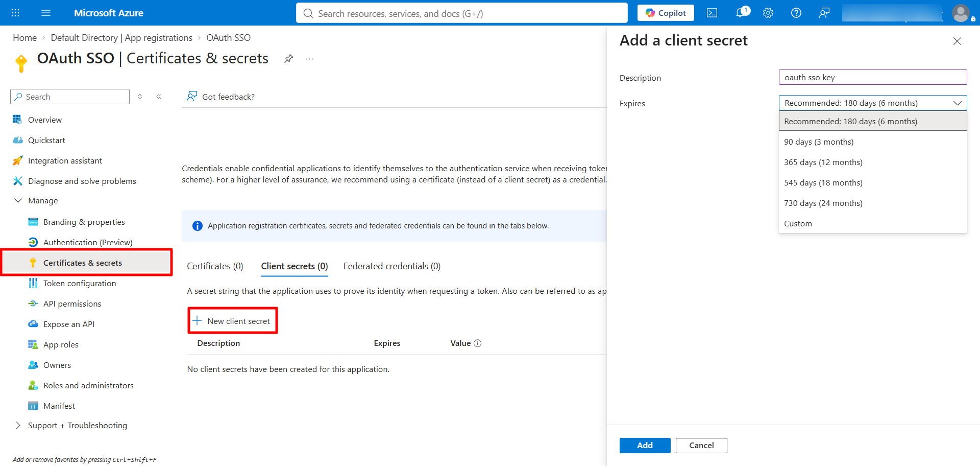This screenshot has height=466, width=980.
Task: Switch to Certificates (0) tab
Action: (215, 266)
